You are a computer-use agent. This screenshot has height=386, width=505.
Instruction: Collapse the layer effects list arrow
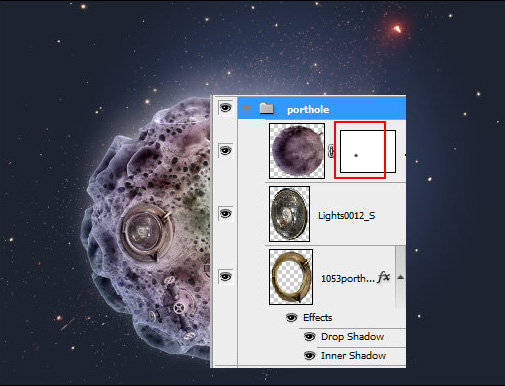(401, 277)
